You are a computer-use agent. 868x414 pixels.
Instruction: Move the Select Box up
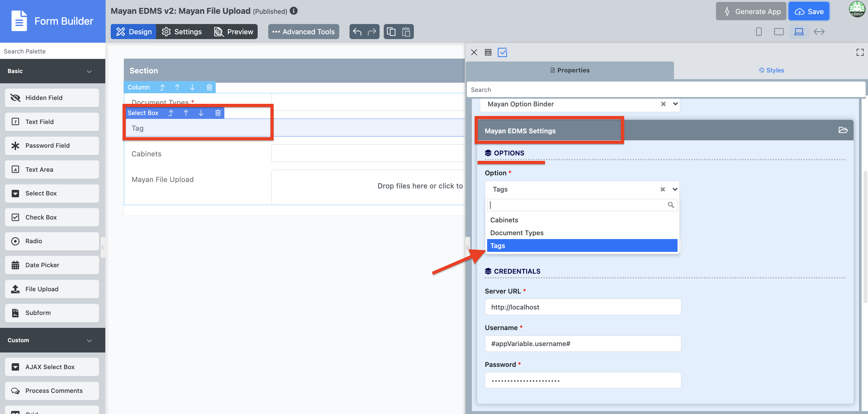(x=186, y=113)
